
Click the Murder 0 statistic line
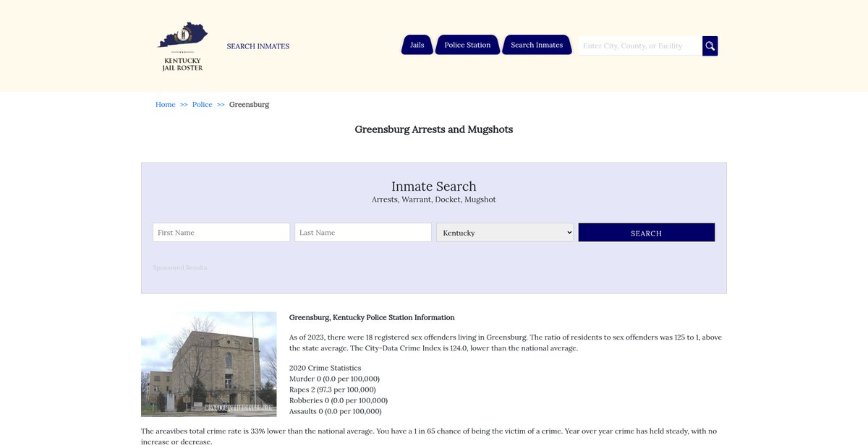coord(334,379)
